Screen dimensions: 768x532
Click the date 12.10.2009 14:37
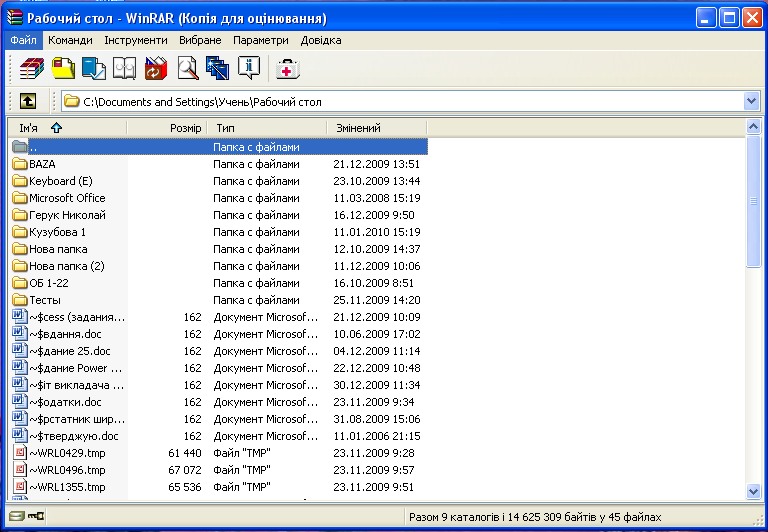click(377, 249)
